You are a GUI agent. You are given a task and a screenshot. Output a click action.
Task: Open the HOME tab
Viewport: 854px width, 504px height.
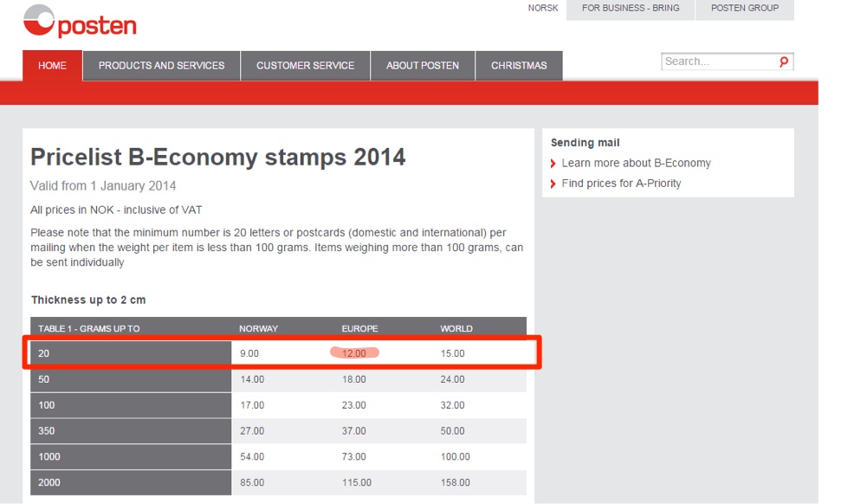pos(52,65)
